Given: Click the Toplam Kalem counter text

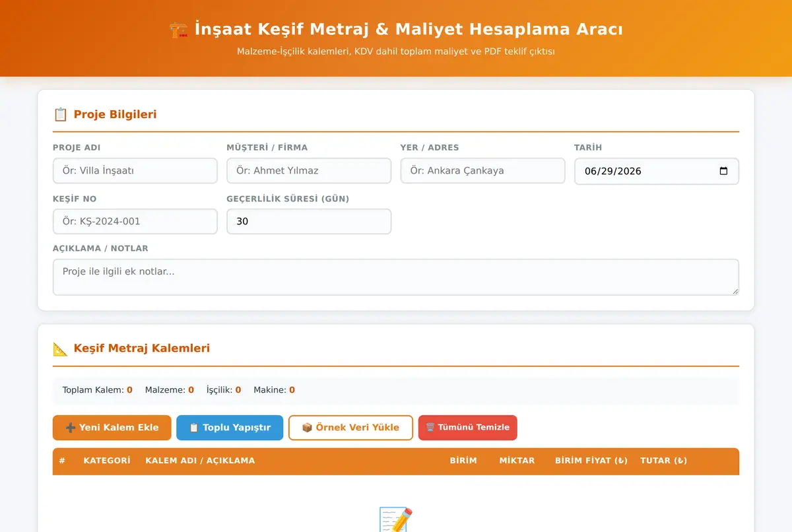Looking at the screenshot, I should tap(98, 390).
